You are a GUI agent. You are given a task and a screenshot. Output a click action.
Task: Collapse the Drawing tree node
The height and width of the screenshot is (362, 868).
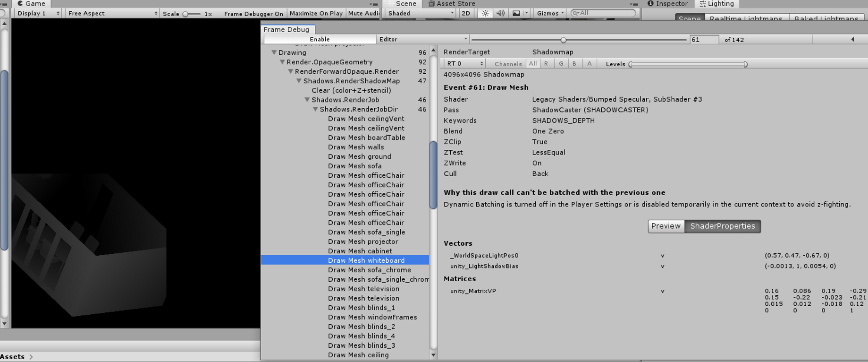coord(274,52)
